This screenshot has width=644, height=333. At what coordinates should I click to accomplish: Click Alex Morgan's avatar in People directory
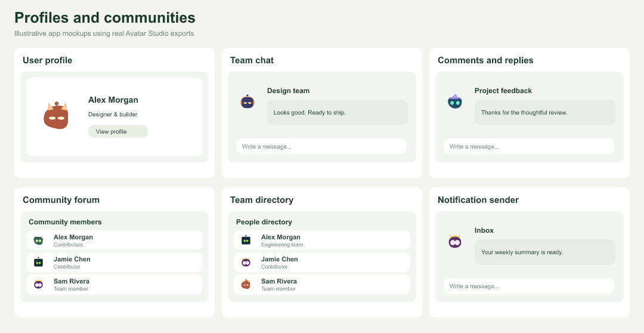(246, 240)
